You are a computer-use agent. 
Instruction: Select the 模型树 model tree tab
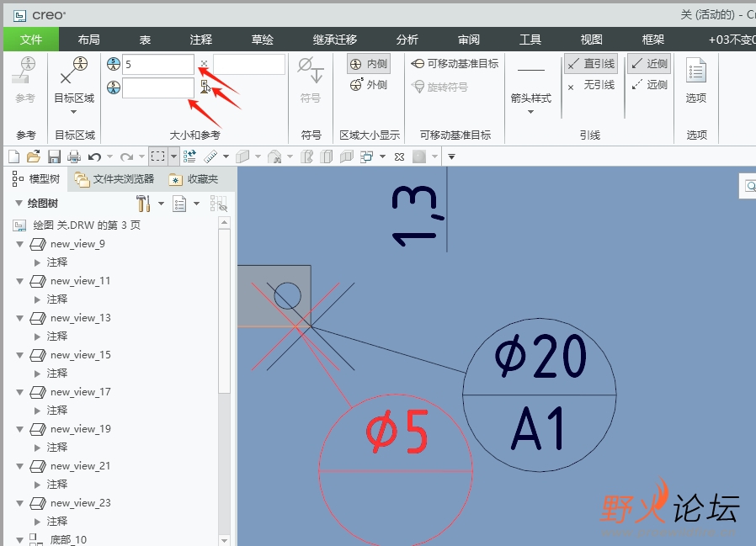(35, 179)
